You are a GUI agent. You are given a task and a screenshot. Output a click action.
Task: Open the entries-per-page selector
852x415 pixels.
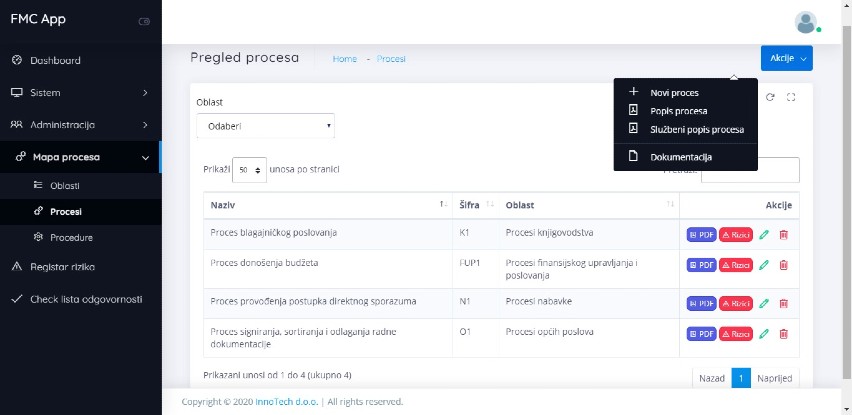(249, 170)
